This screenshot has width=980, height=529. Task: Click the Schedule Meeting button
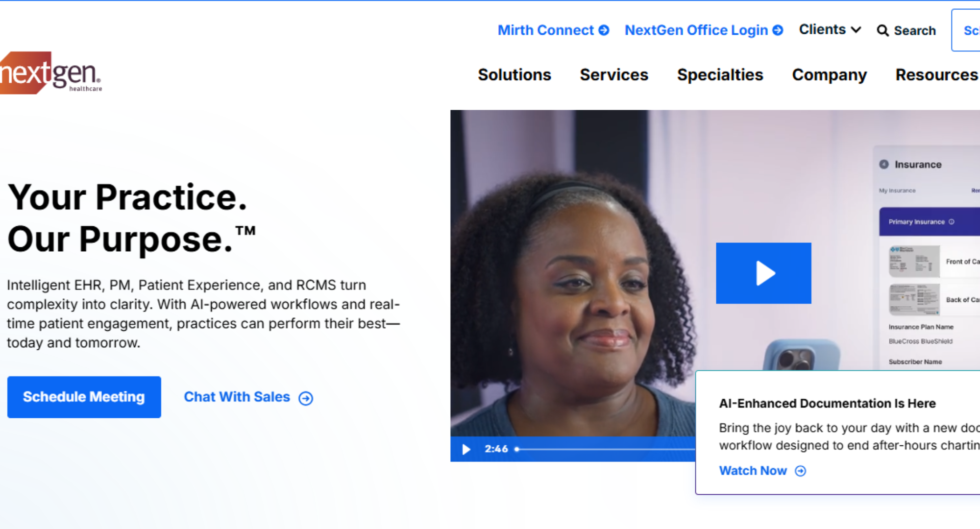(84, 397)
